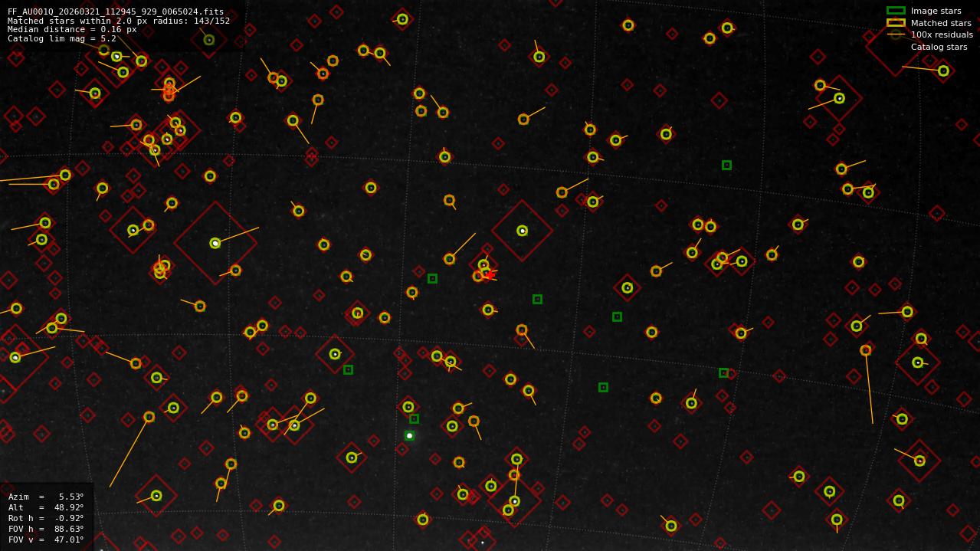This screenshot has height=551, width=980.
Task: Select the 'Image stars' legend label
Action: [936, 11]
